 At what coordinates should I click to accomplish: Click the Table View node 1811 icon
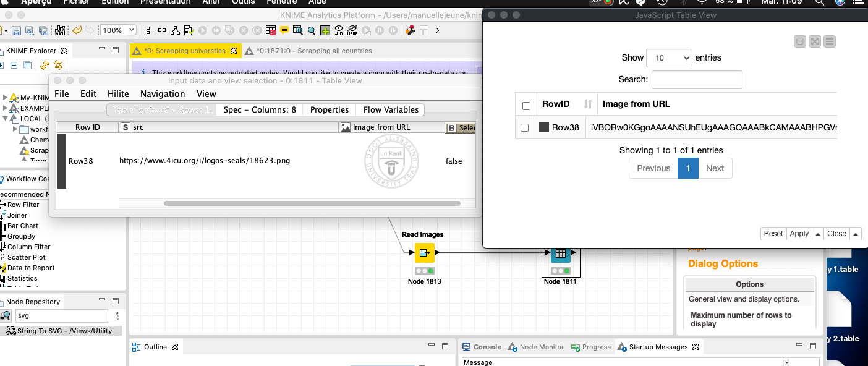coord(560,253)
